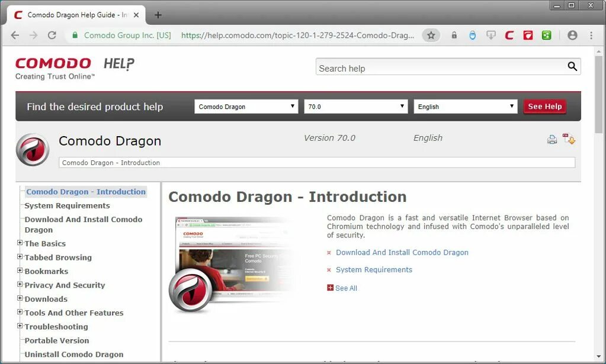Go back with the browser back arrow
Image resolution: width=606 pixels, height=364 pixels.
[15, 36]
